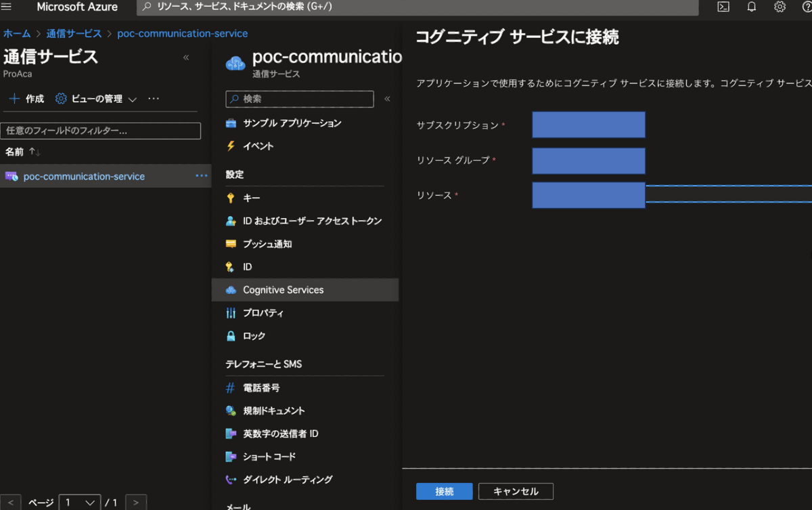Click the ビューの管理 gear icon
Screen dimensions: 812x510
pyautogui.click(x=61, y=99)
